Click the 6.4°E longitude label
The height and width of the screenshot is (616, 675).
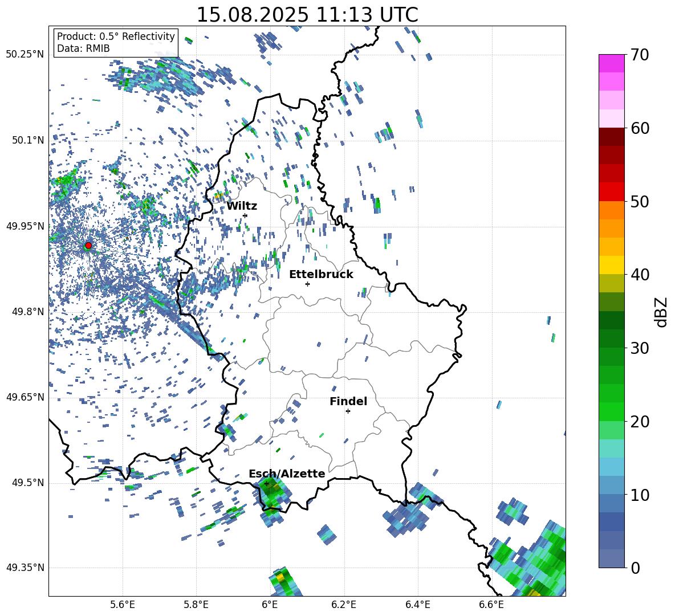click(417, 605)
